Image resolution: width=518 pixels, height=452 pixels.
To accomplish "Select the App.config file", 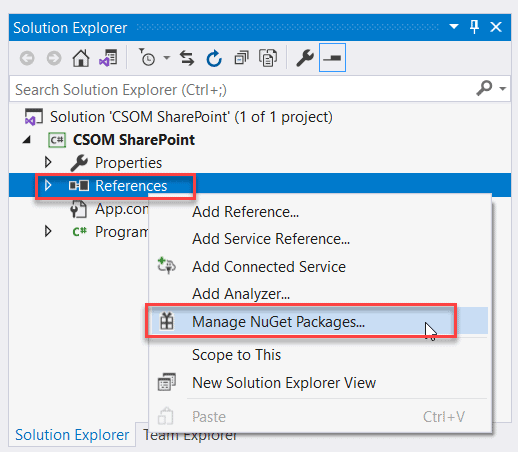I will (121, 209).
